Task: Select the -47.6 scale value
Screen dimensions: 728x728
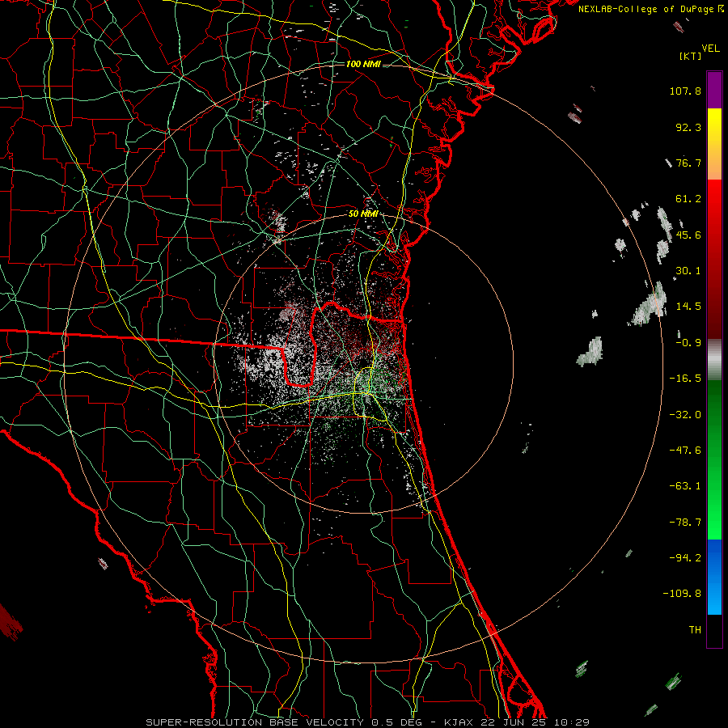Action: click(685, 451)
